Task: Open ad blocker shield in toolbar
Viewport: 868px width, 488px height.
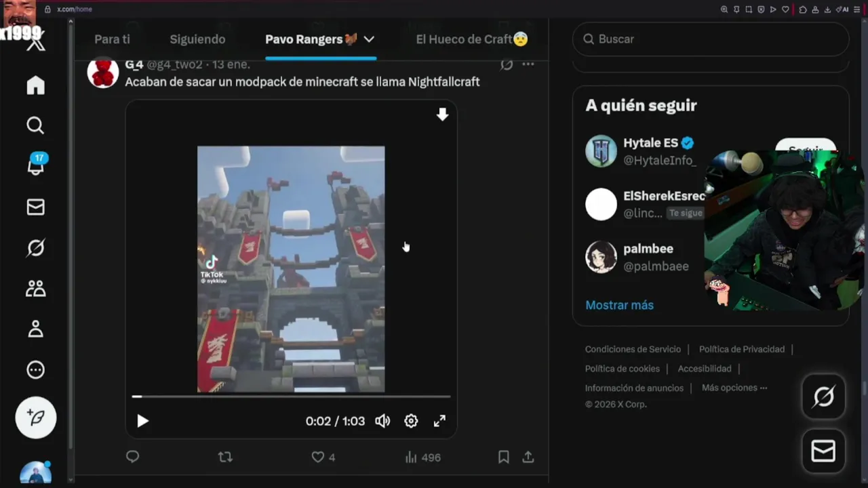Action: click(761, 9)
